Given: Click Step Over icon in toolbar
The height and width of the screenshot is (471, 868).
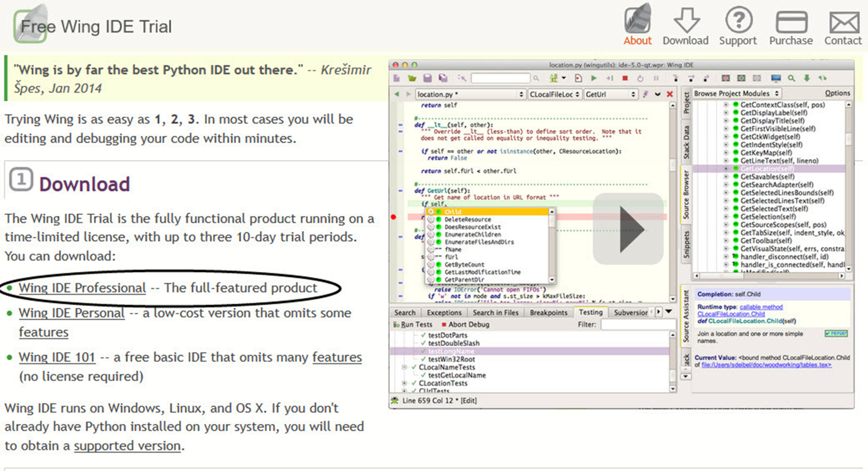Looking at the screenshot, I should tap(691, 78).
